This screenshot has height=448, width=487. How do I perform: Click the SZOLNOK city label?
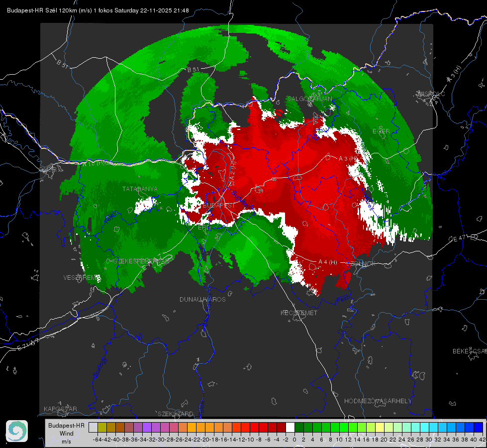[361, 264]
